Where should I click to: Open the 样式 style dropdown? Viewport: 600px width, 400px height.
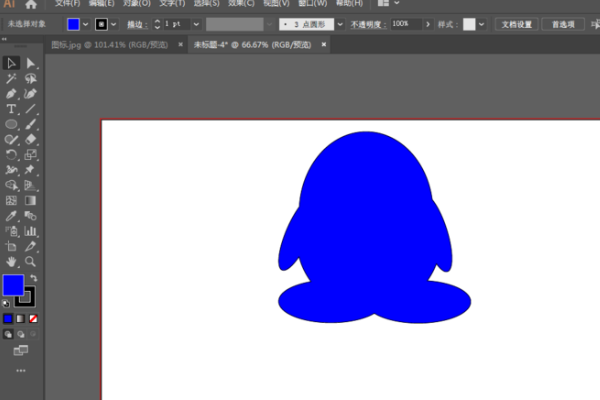point(483,23)
